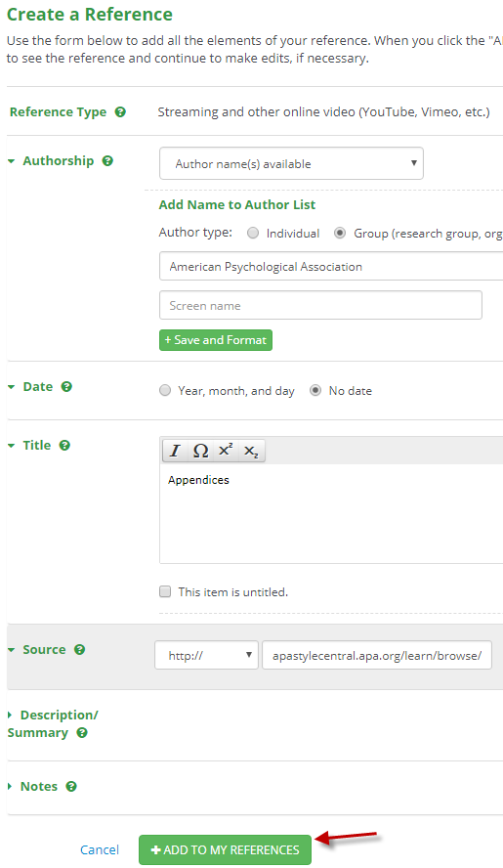This screenshot has height=868, width=503.
Task: Open the http:// protocol dropdown
Action: (x=206, y=656)
